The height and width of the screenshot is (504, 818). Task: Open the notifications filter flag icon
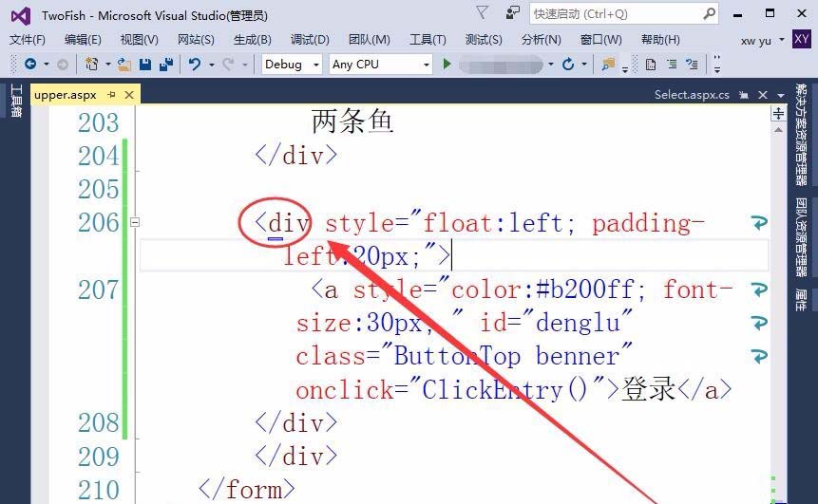coord(483,12)
